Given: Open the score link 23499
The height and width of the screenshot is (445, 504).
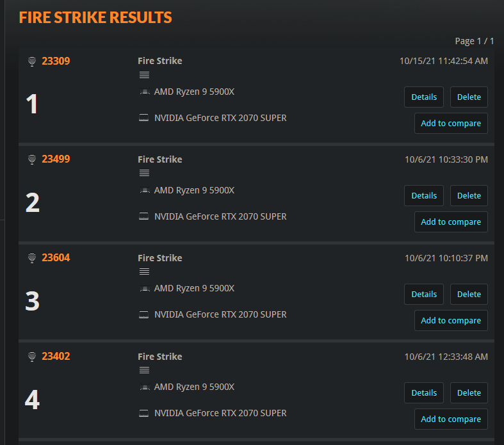Looking at the screenshot, I should pos(56,159).
